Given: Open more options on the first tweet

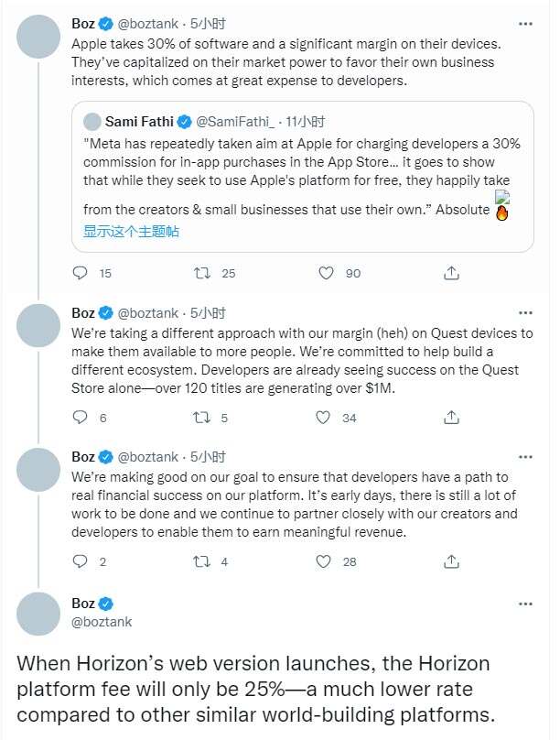Looking at the screenshot, I should click(x=524, y=24).
